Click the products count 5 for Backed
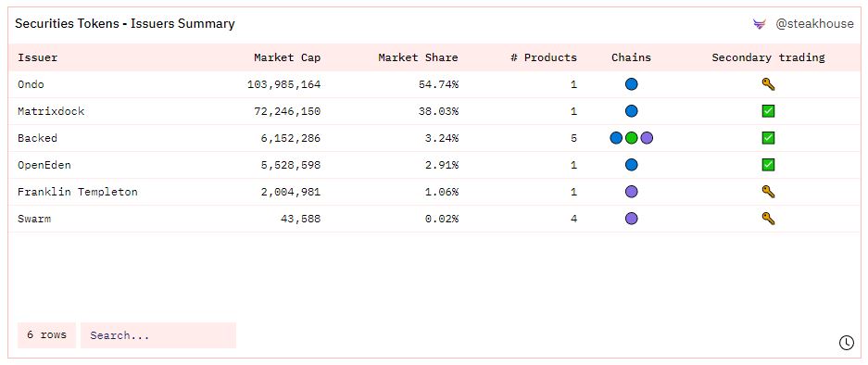 [573, 138]
